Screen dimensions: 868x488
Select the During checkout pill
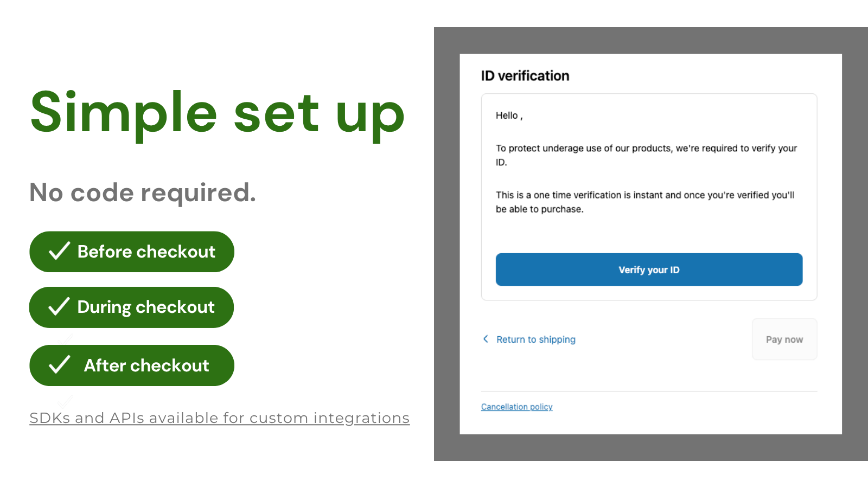point(132,307)
